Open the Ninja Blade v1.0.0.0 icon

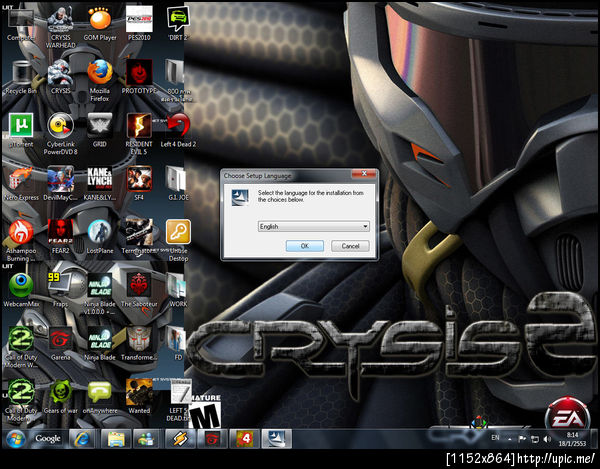point(100,294)
